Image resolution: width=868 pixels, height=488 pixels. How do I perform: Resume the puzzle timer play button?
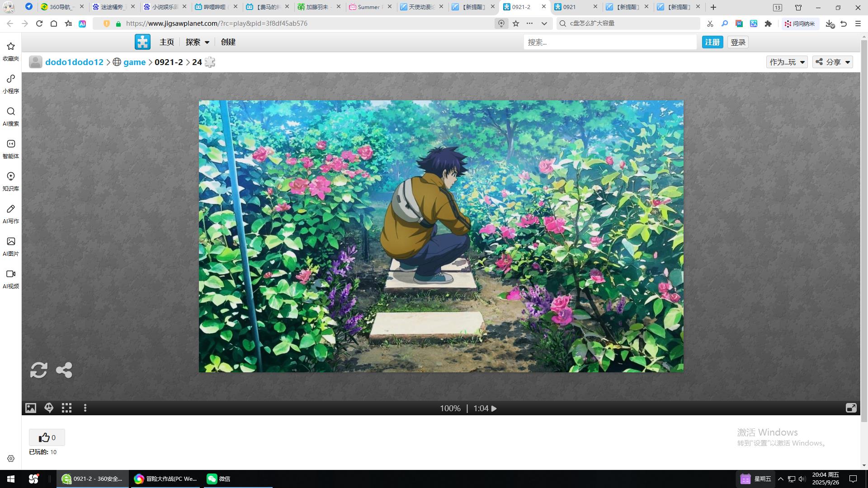pos(494,408)
